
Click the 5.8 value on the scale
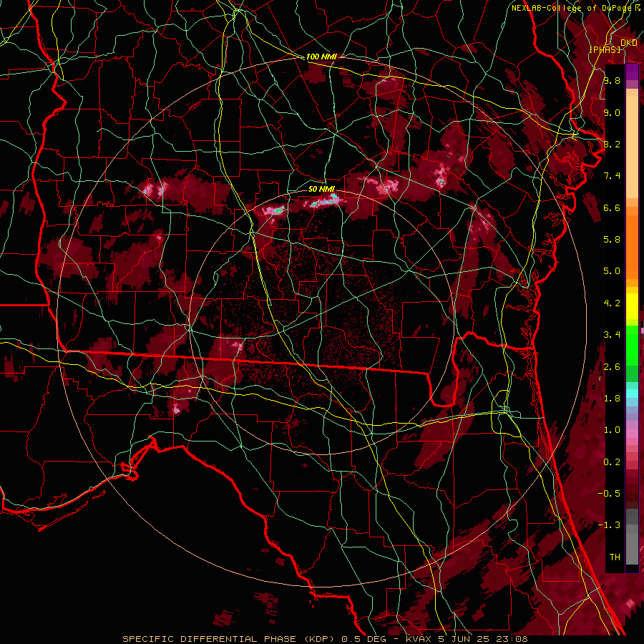pos(612,240)
